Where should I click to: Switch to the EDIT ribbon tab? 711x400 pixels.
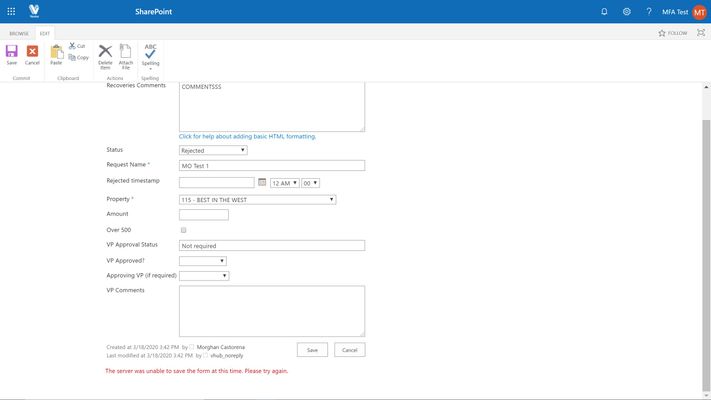click(x=44, y=34)
